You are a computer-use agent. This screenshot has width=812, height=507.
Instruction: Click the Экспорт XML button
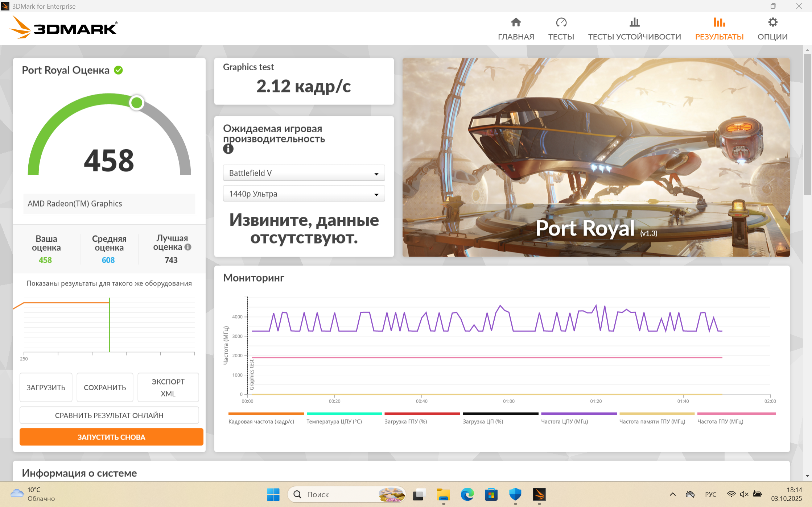(x=168, y=387)
